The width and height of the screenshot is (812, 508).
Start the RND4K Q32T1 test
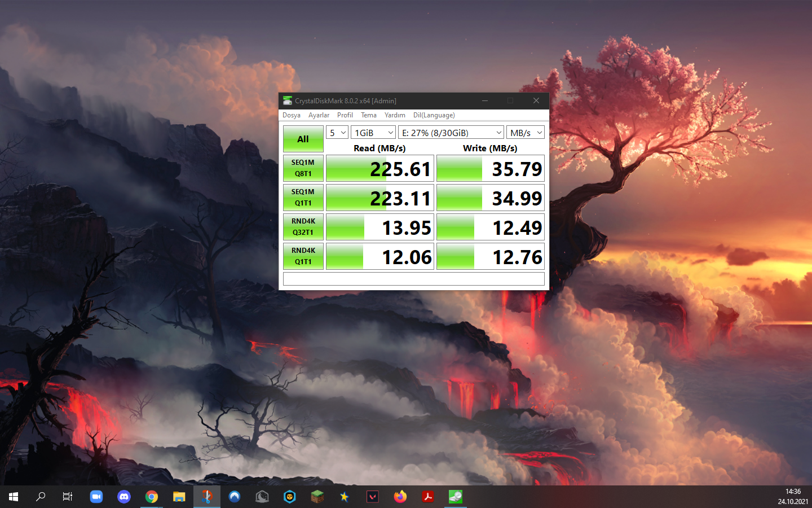tap(303, 227)
